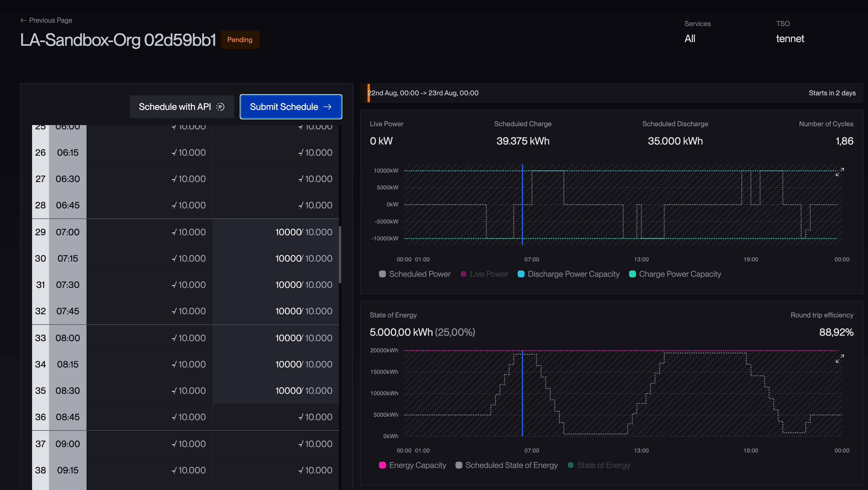
Task: Toggle Scheduled State of Energy legend
Action: (506, 465)
